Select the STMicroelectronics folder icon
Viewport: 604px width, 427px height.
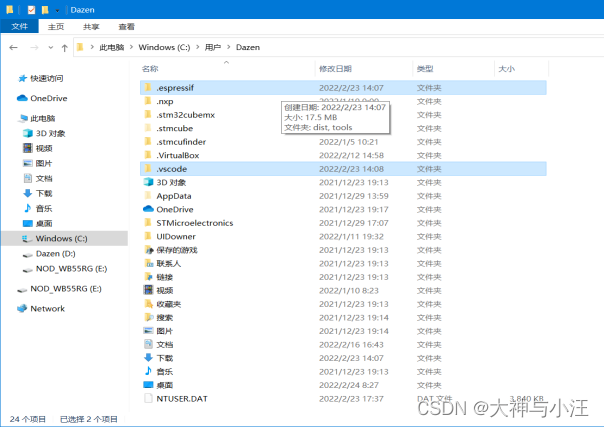point(148,223)
